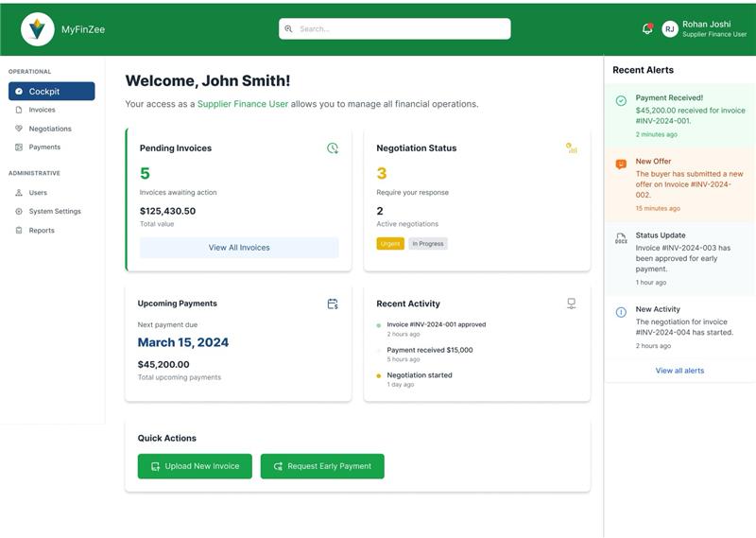756x538 pixels.
Task: Click the Request Early Payment button
Action: 322,466
